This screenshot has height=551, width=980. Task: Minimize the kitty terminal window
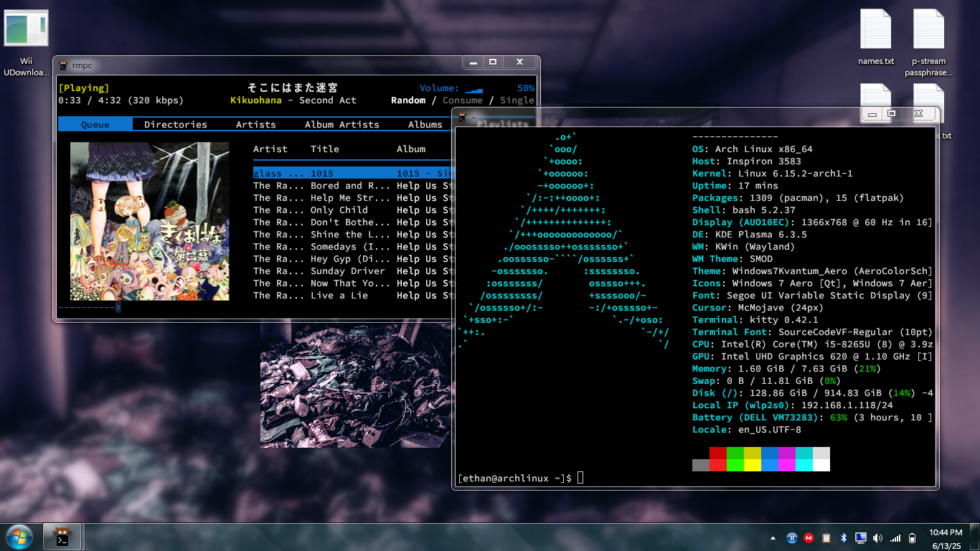(x=872, y=114)
